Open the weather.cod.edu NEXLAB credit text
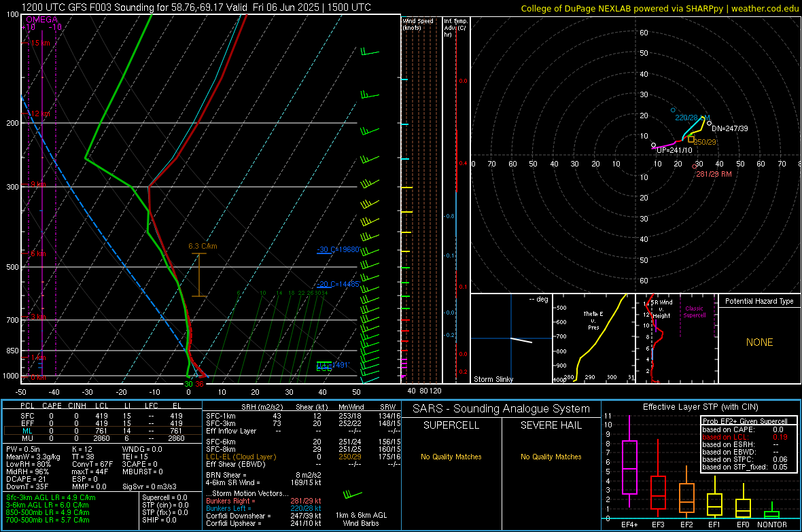 click(x=659, y=8)
